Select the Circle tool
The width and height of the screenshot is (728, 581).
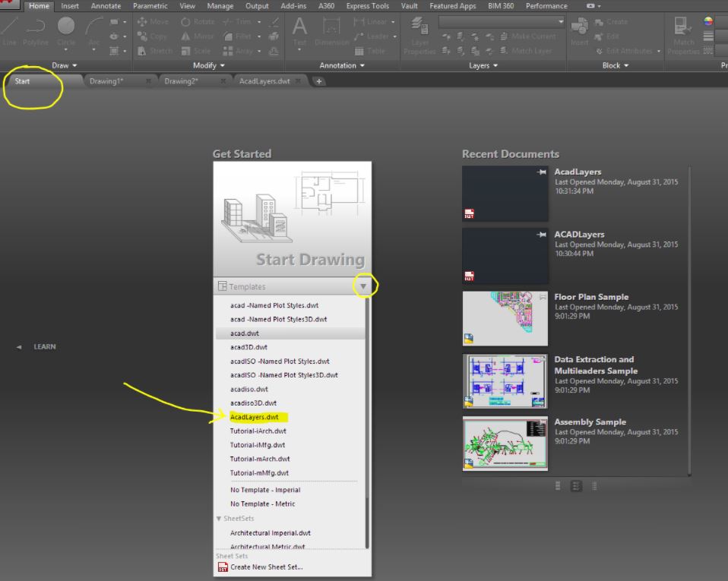(x=66, y=30)
